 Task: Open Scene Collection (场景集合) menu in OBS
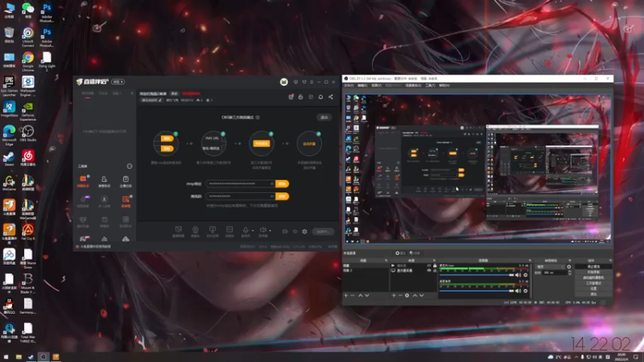[413, 85]
